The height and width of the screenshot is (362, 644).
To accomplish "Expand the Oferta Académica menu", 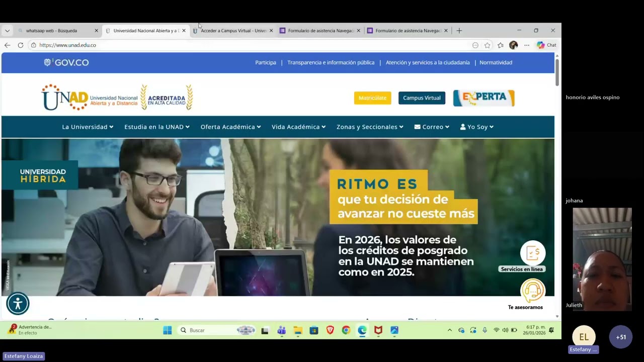I will pyautogui.click(x=230, y=127).
